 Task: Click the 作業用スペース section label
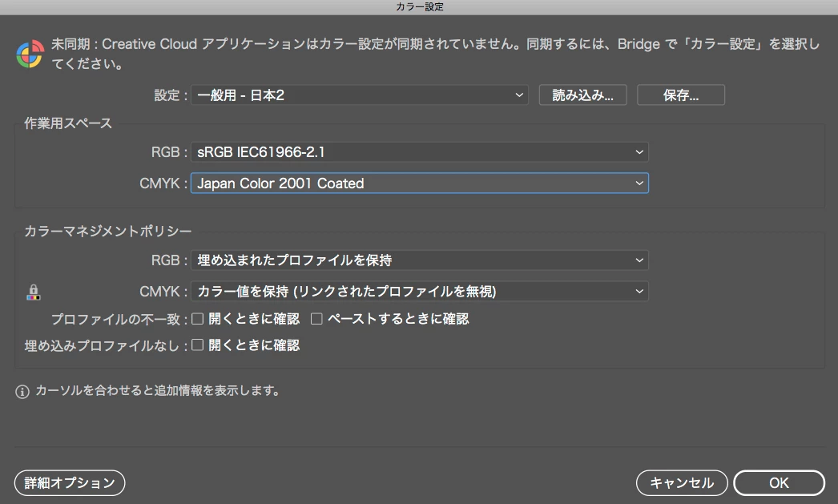tap(68, 123)
